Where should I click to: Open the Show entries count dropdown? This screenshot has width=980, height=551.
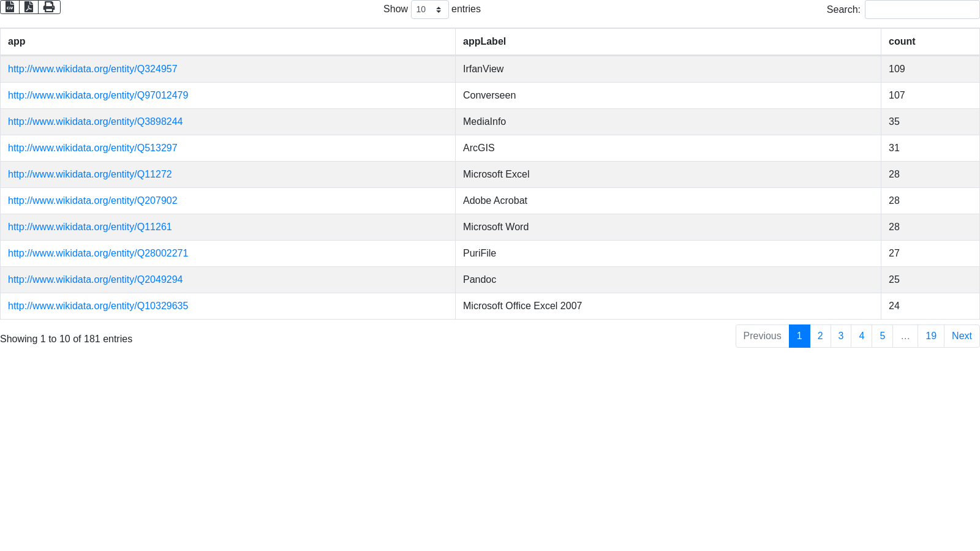429,9
